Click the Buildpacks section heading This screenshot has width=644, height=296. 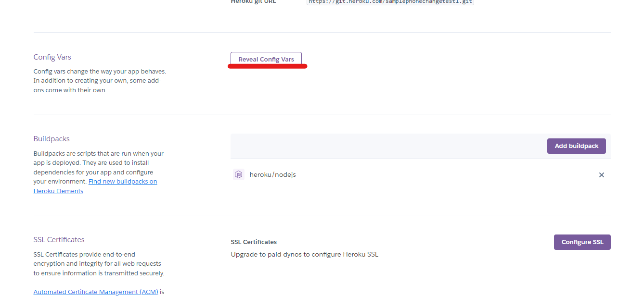coord(52,138)
